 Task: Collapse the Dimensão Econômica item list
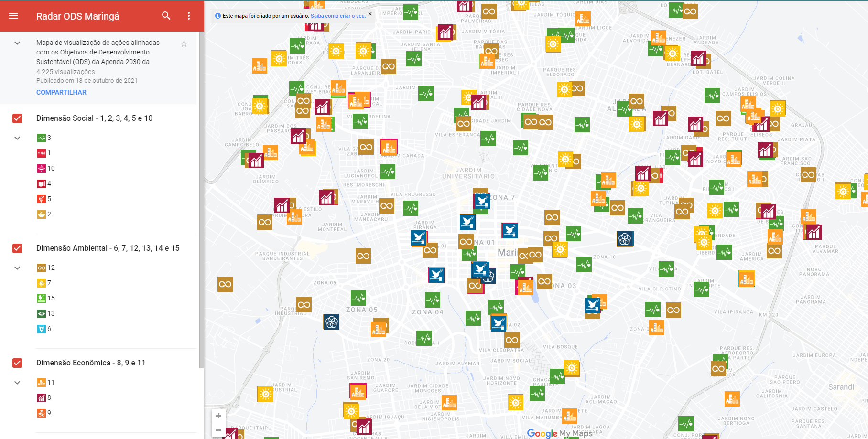(17, 383)
